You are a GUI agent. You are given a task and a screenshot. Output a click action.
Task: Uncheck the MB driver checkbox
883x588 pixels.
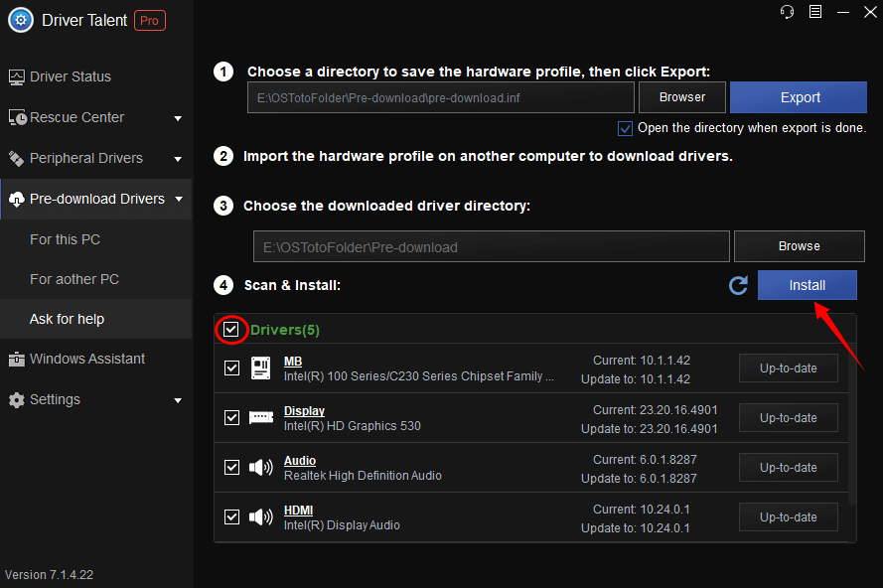pyautogui.click(x=232, y=368)
